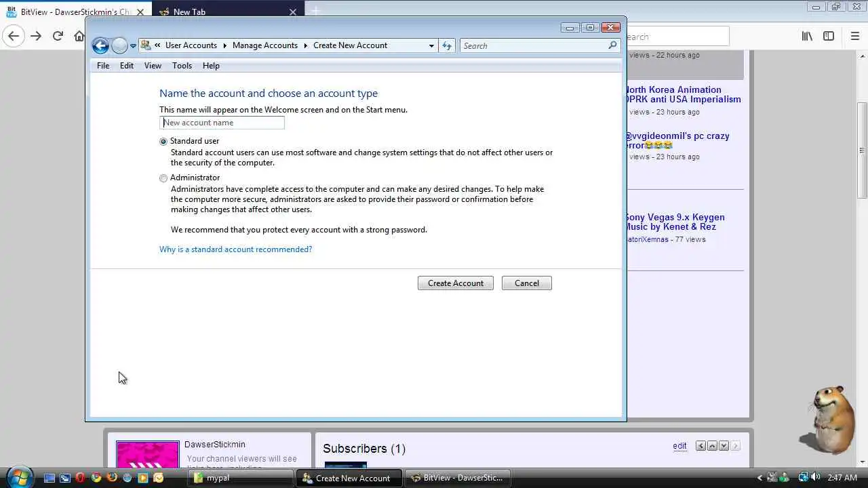
Task: Open '@vvgideonmil's pc crazy error' video link
Action: click(x=677, y=140)
